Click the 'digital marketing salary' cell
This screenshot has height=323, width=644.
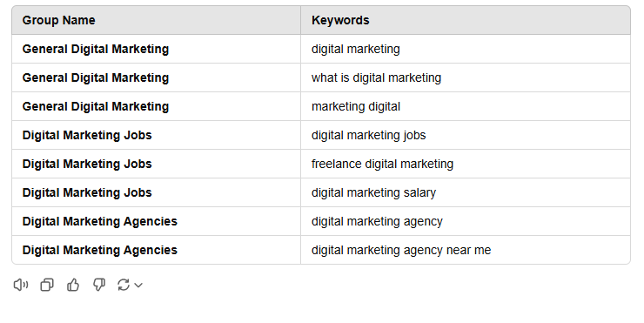[466, 192]
